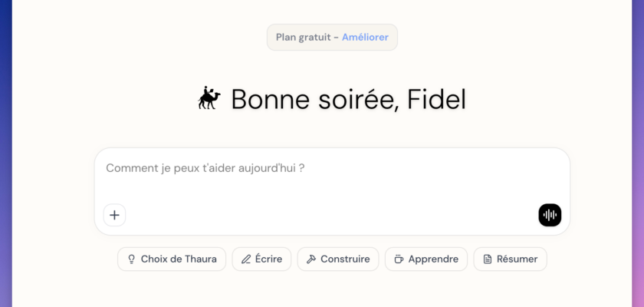Click the document icon beside Résumer
This screenshot has width=644, height=307.
click(x=488, y=259)
